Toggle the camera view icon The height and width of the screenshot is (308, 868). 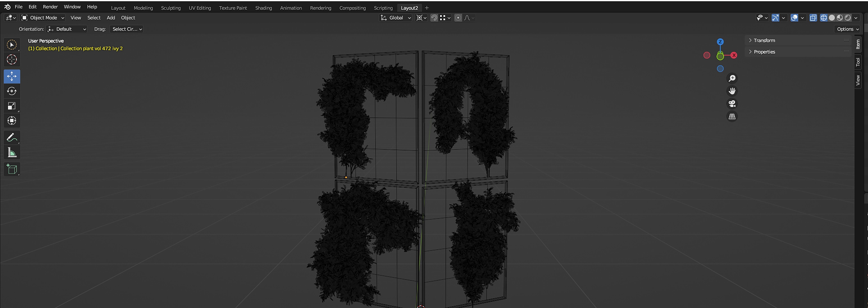point(732,104)
